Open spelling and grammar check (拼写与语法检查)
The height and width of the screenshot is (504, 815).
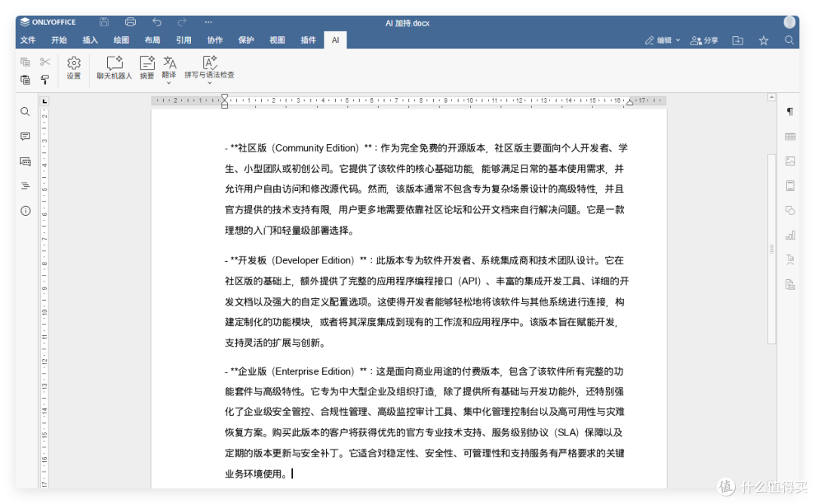tap(210, 70)
